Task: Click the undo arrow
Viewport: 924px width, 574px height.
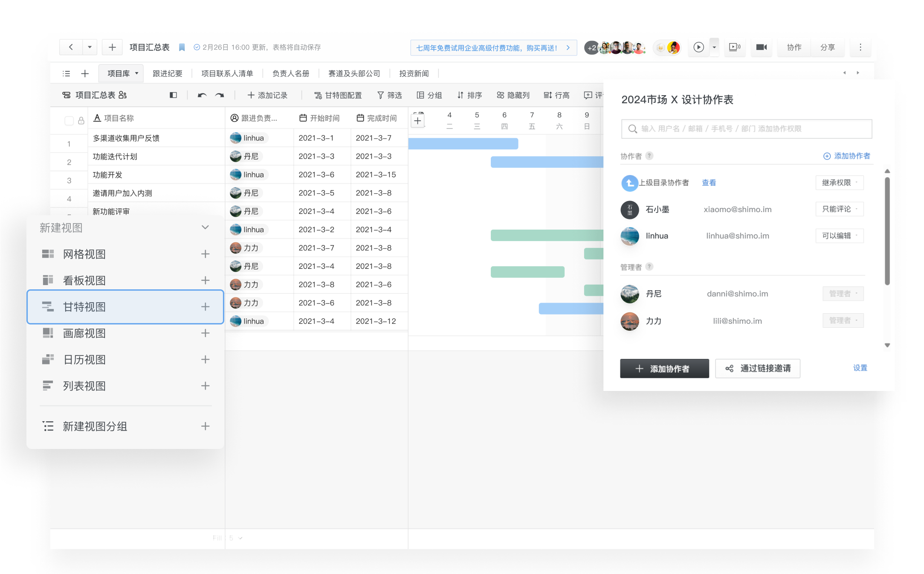Action: (202, 95)
